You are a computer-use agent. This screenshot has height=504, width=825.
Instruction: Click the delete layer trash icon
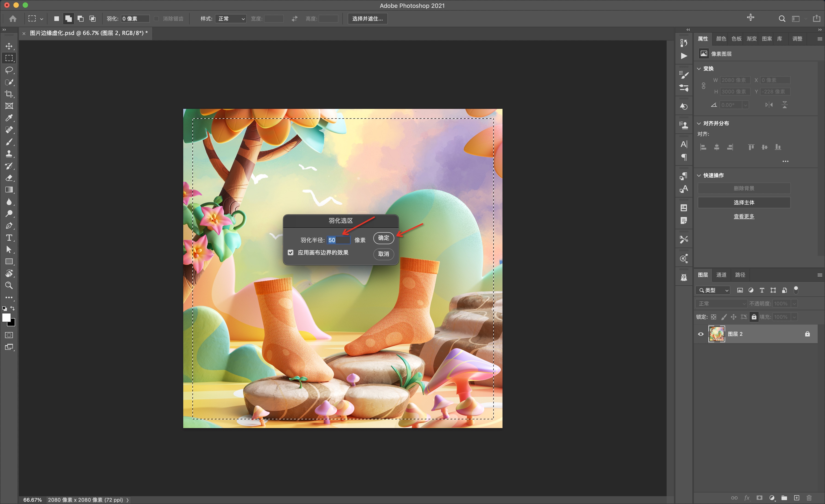click(809, 498)
